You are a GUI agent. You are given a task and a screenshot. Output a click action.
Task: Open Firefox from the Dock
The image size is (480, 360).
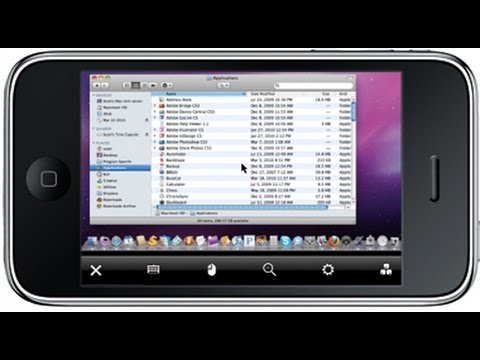tap(333, 241)
